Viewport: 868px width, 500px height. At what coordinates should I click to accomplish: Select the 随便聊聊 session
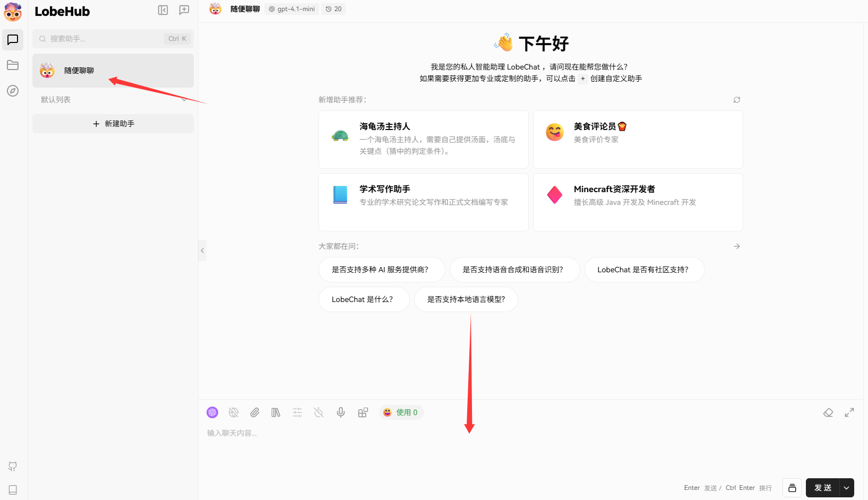113,71
